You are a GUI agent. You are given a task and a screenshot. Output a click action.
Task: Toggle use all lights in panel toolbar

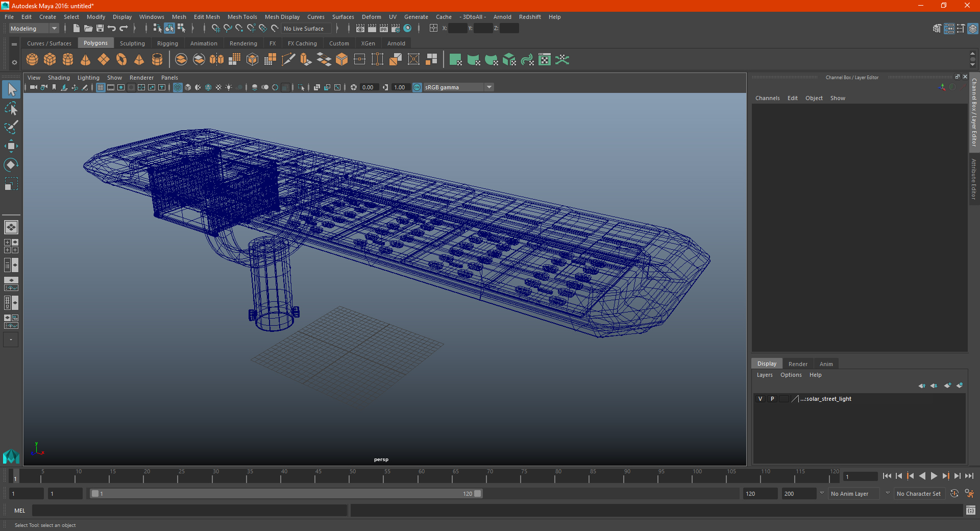229,88
